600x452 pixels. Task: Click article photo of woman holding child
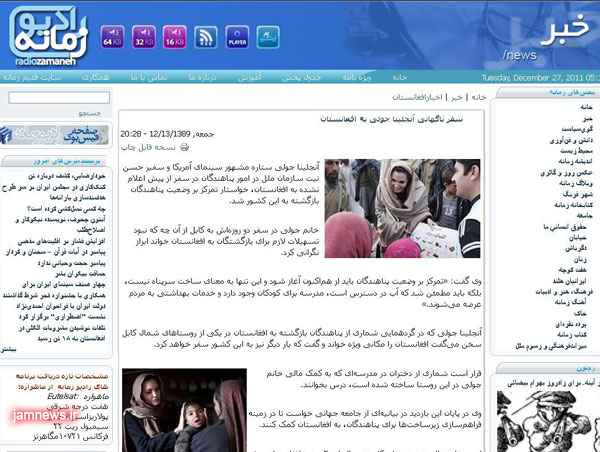click(x=184, y=410)
